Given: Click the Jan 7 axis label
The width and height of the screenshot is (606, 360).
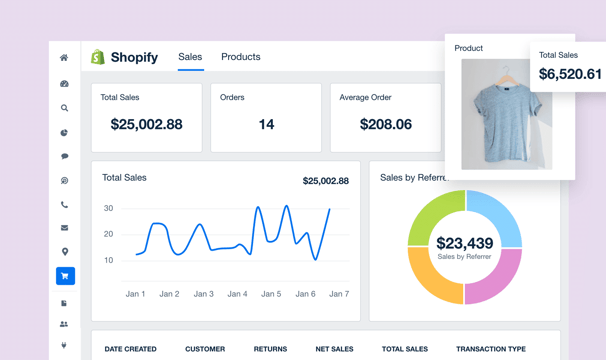Looking at the screenshot, I should [x=339, y=294].
